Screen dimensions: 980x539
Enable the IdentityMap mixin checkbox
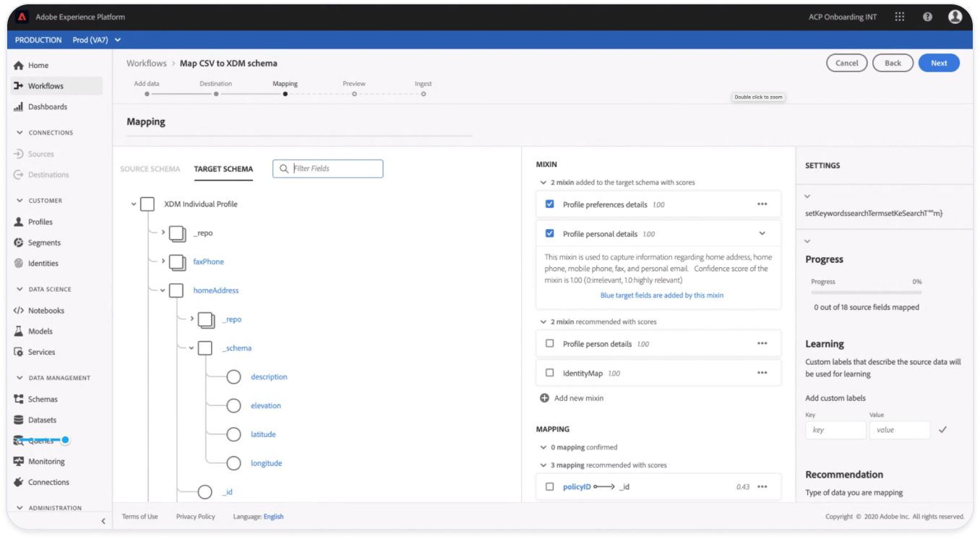[x=550, y=374]
